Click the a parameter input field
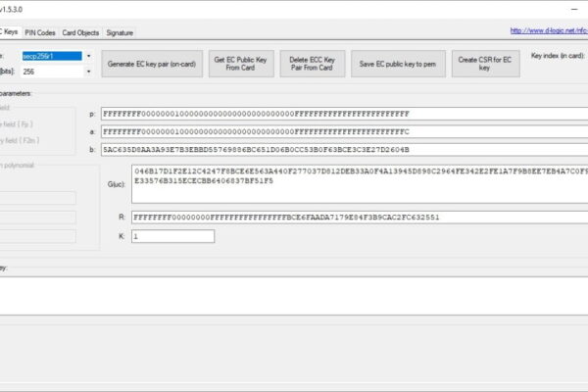The height and width of the screenshot is (392, 588). click(344, 131)
